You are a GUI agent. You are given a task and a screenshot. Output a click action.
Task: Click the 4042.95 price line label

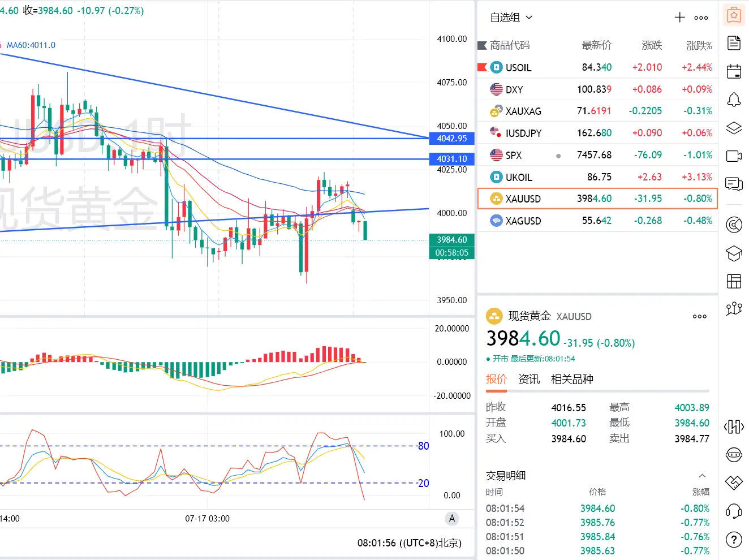451,139
